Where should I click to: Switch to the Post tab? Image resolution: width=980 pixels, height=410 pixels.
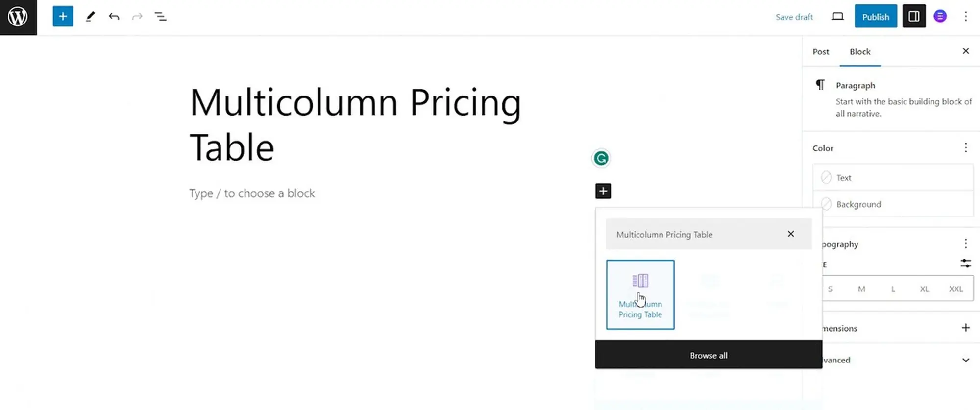point(821,52)
